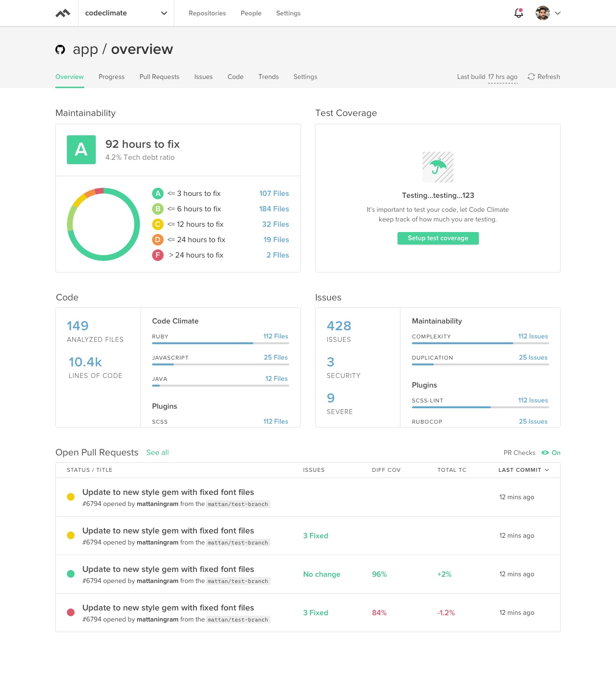Click the umbrella test coverage icon

click(x=438, y=167)
